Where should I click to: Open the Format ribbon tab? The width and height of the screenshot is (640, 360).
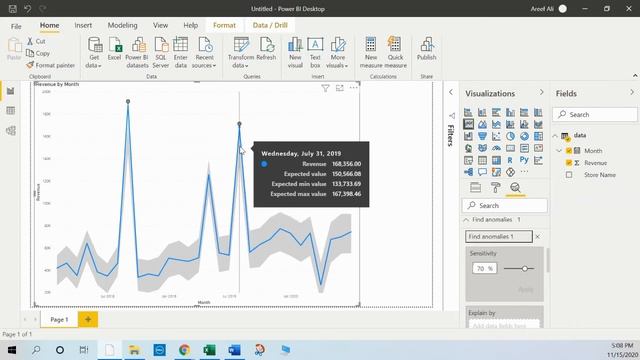[x=224, y=25]
